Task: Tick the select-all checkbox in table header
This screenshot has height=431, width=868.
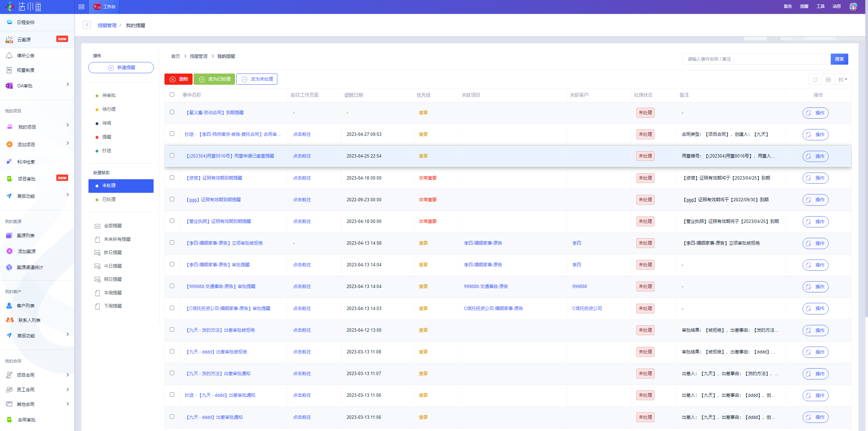Action: [172, 95]
